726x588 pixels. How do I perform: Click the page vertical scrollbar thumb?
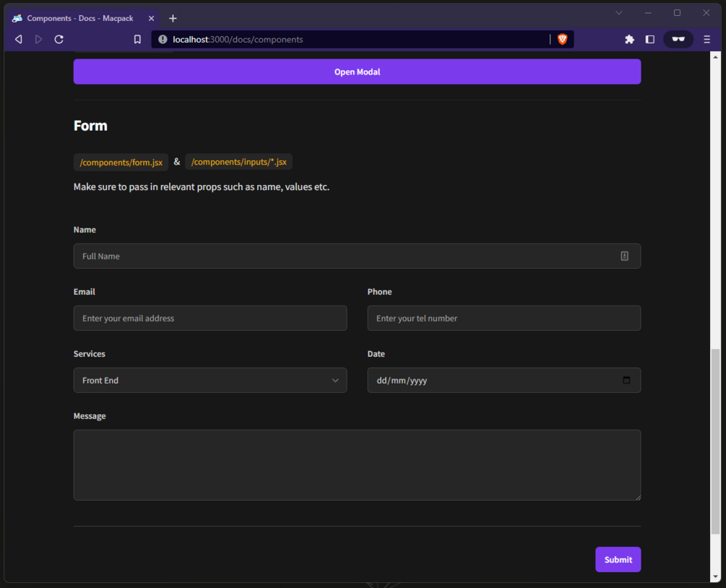click(x=715, y=441)
